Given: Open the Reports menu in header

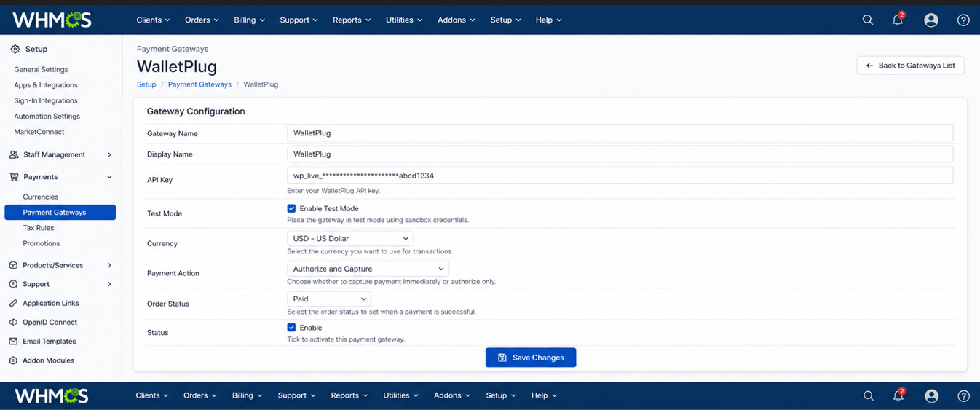Looking at the screenshot, I should (352, 20).
